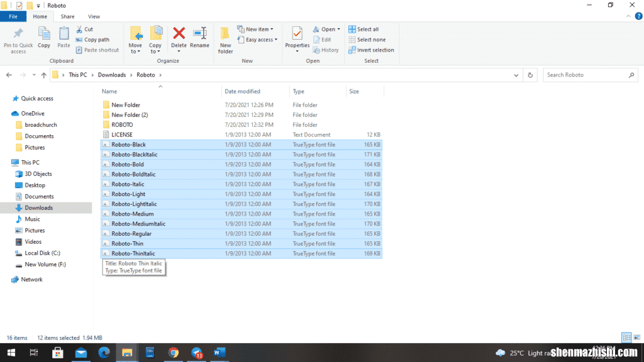Sort by the Type column header
The image size is (644, 362).
[x=318, y=91]
